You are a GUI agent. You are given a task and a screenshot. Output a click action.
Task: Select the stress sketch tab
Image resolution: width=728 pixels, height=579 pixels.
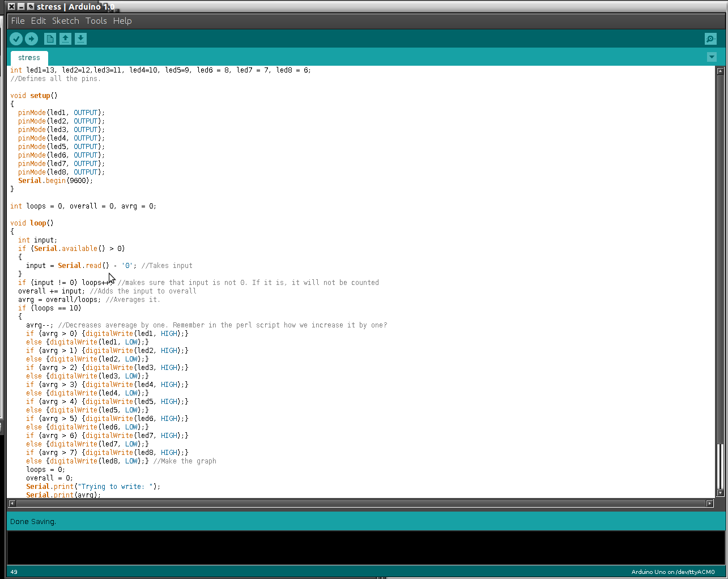[29, 58]
